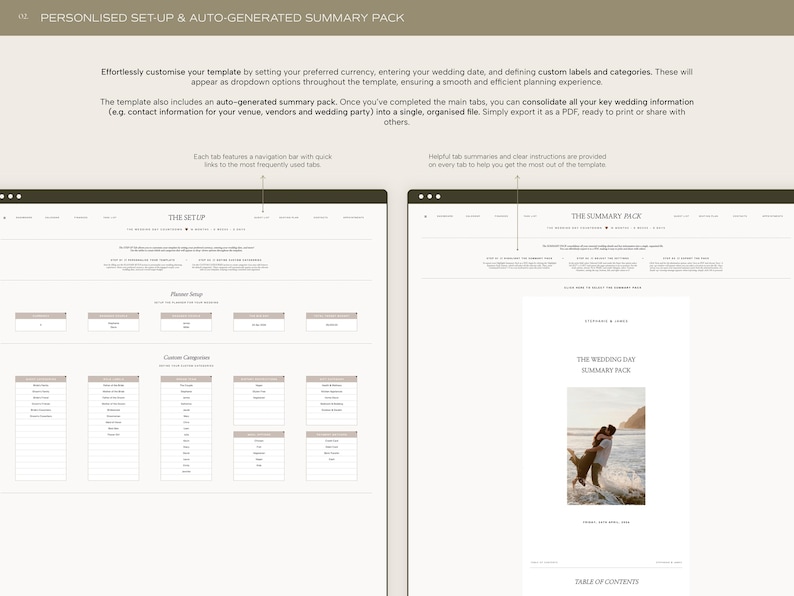The width and height of the screenshot is (794, 596).
Task: Click first row of Dietary Restrictions table
Action: 259,385
